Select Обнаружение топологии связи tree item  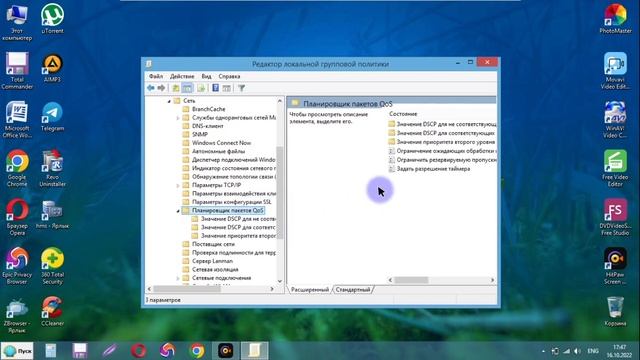tap(233, 177)
